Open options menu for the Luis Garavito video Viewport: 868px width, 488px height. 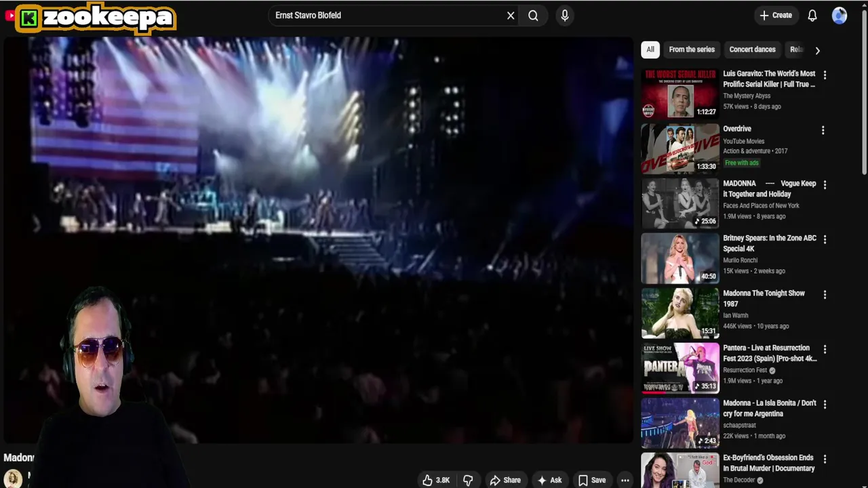click(x=825, y=75)
